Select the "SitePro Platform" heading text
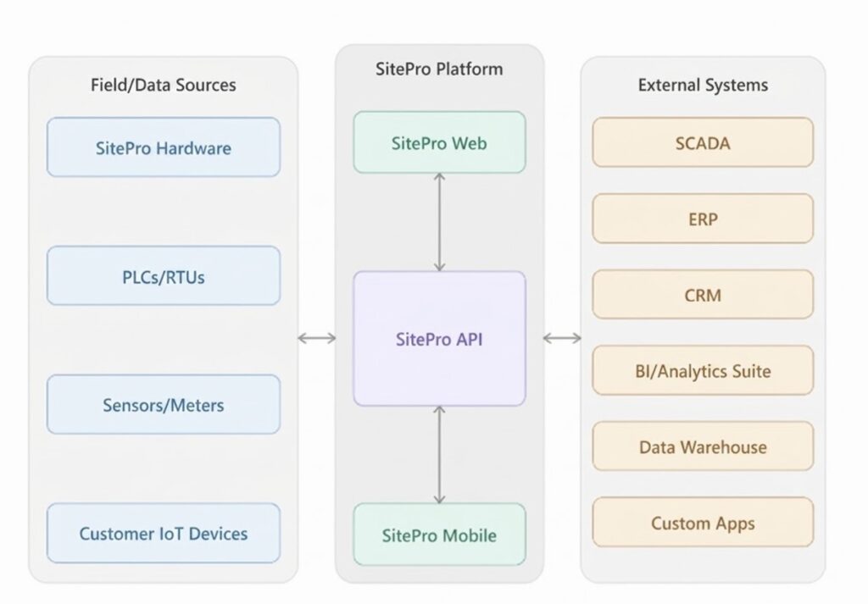 (x=440, y=69)
